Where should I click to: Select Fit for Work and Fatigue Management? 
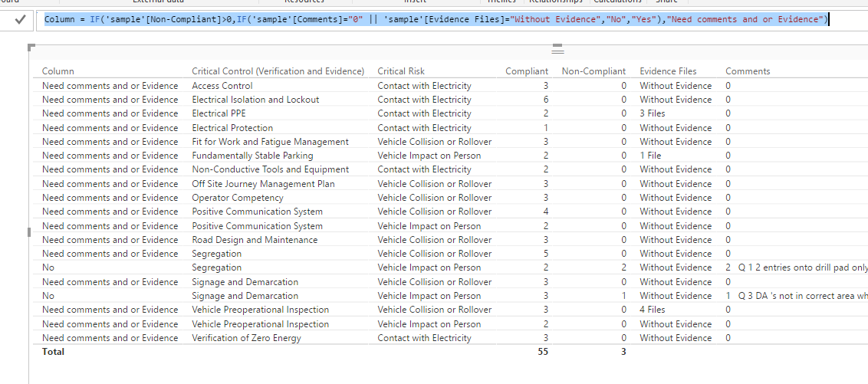[270, 142]
